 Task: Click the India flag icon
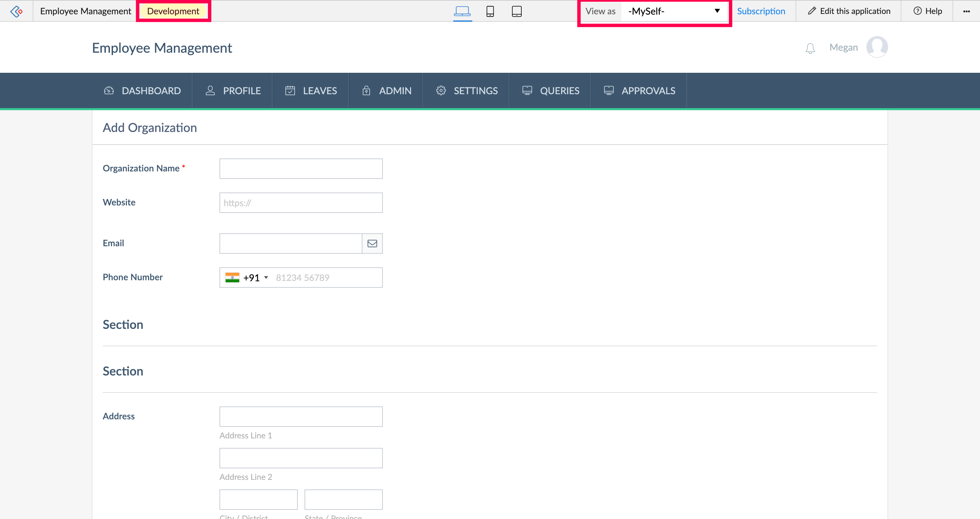click(232, 278)
